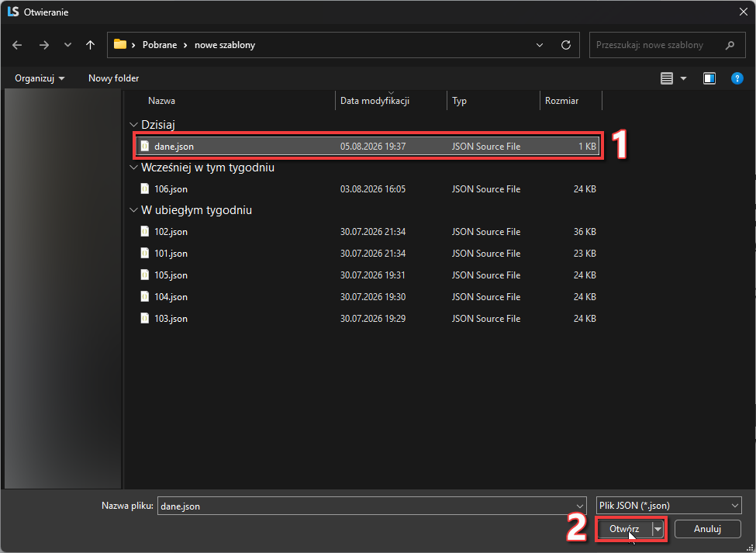Collapse the Dzisiaj group
Screen dimensions: 756x553
133,125
